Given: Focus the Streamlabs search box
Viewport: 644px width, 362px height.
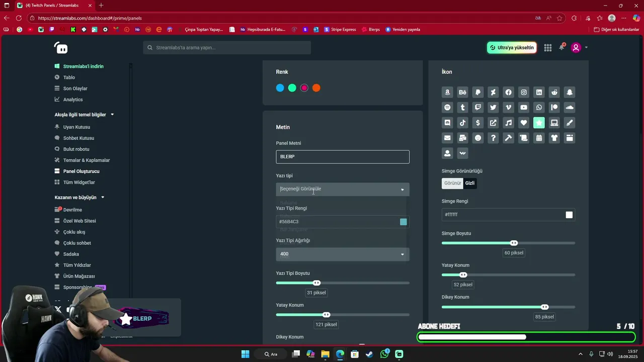Looking at the screenshot, I should (227, 48).
